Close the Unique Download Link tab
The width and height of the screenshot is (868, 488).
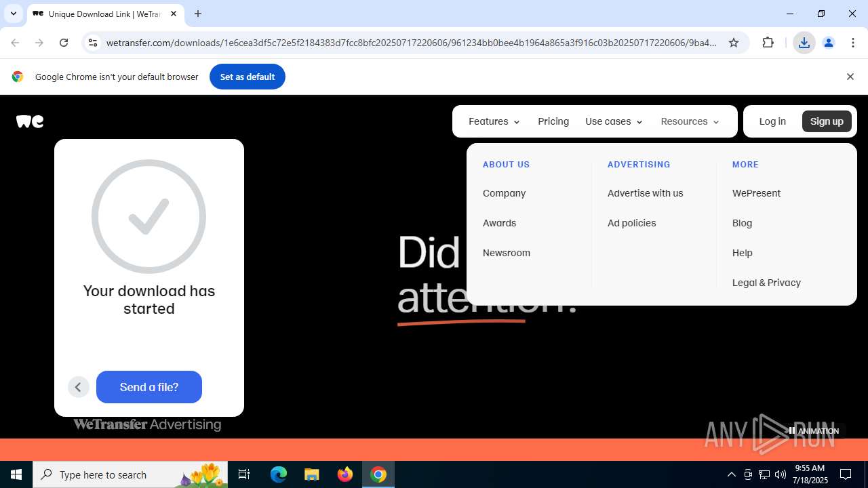pyautogui.click(x=174, y=14)
